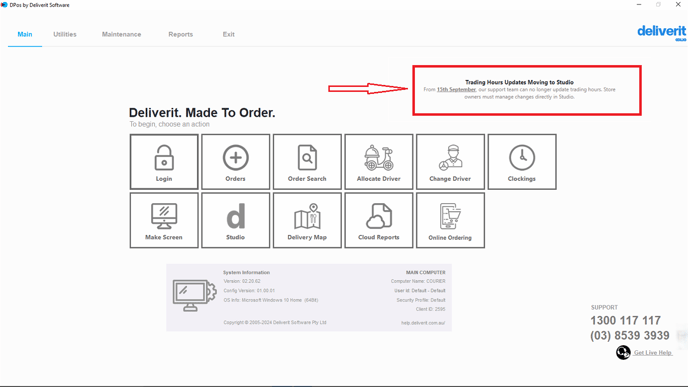Click the deliverit logo at top right
The width and height of the screenshot is (688, 387).
pyautogui.click(x=662, y=32)
